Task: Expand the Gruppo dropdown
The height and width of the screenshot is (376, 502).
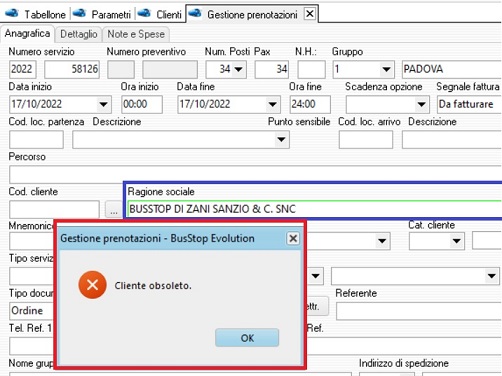Action: pos(386,69)
